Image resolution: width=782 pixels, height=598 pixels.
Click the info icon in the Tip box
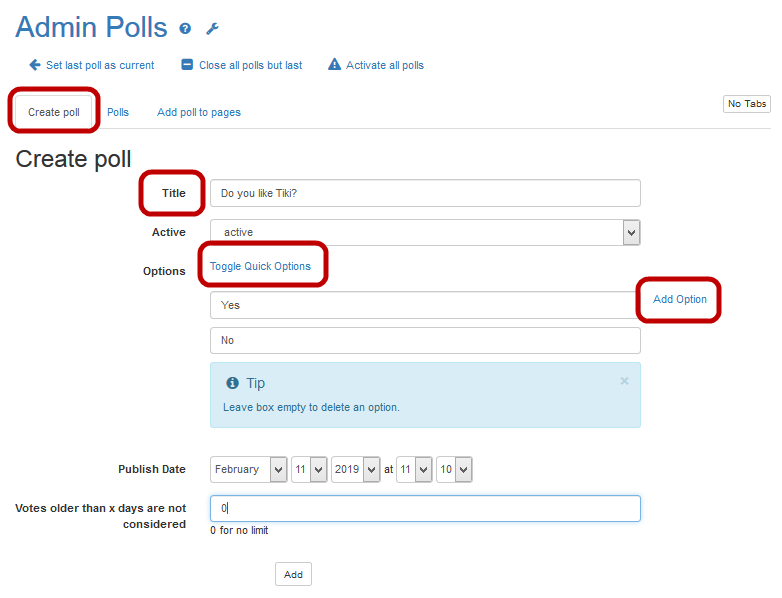233,383
